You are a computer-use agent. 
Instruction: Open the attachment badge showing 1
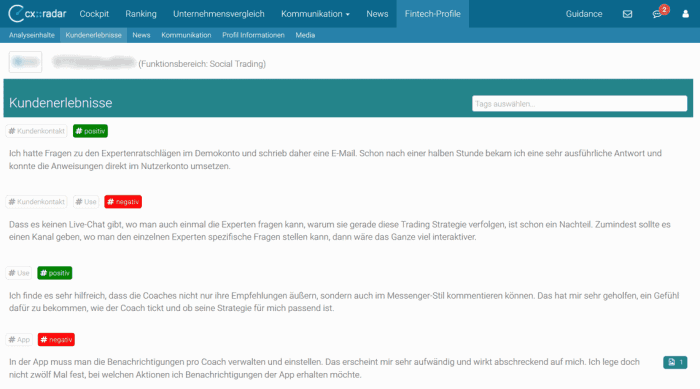point(675,362)
